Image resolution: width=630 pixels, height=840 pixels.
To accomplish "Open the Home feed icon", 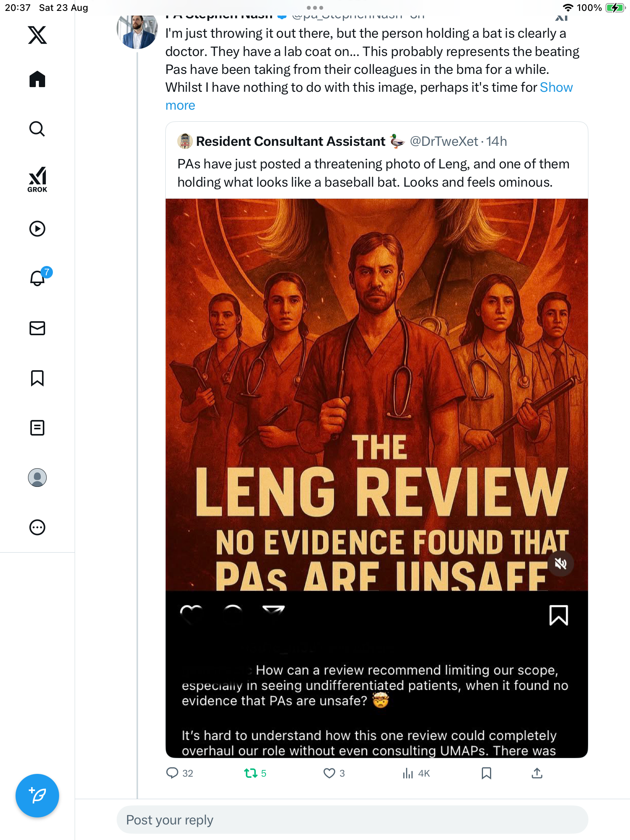I will click(37, 79).
